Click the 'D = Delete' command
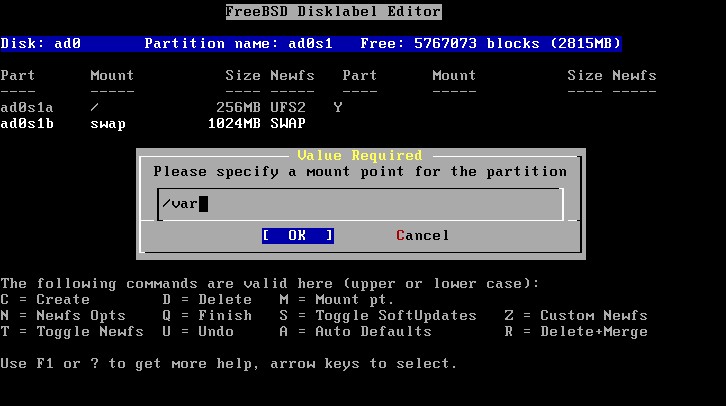 pyautogui.click(x=207, y=300)
